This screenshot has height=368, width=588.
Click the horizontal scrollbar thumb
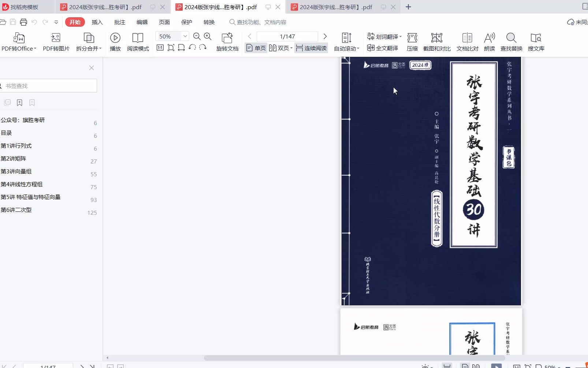[354, 358]
